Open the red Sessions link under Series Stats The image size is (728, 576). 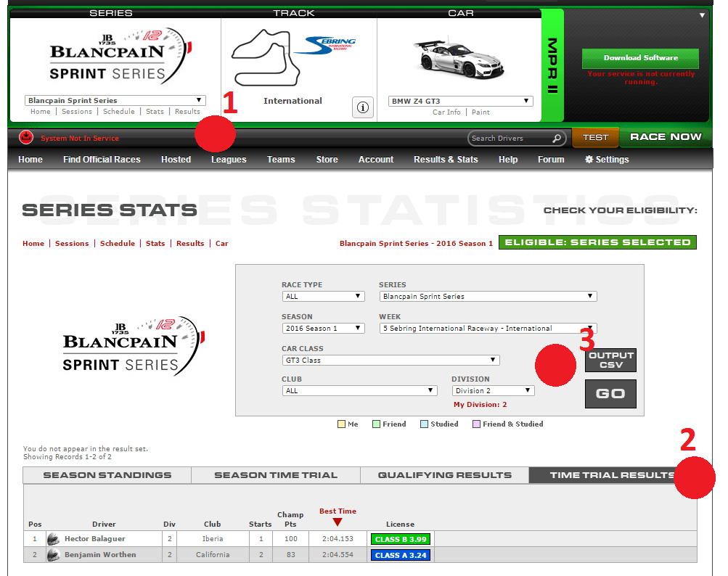coord(72,243)
